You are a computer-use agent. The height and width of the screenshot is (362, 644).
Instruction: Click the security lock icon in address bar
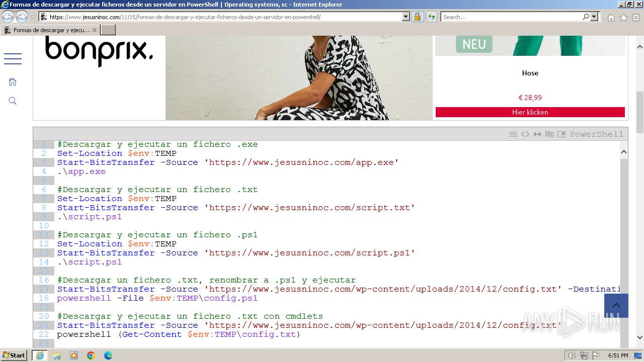point(417,17)
